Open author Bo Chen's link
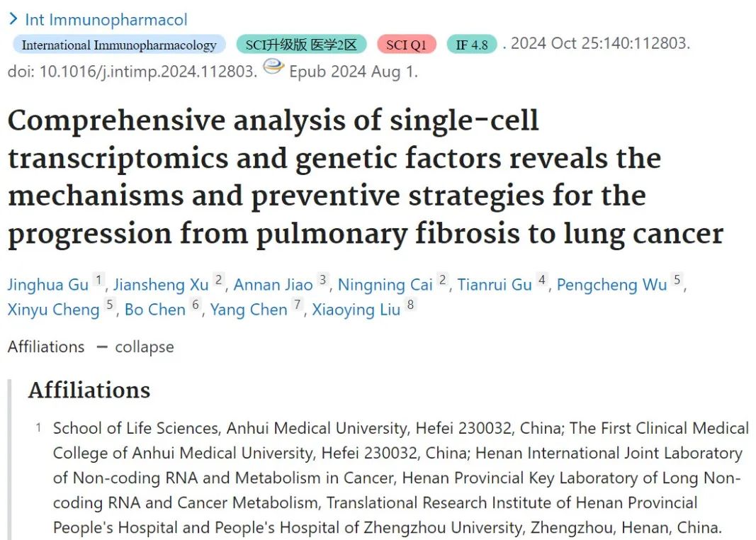This screenshot has width=756, height=540. (155, 310)
